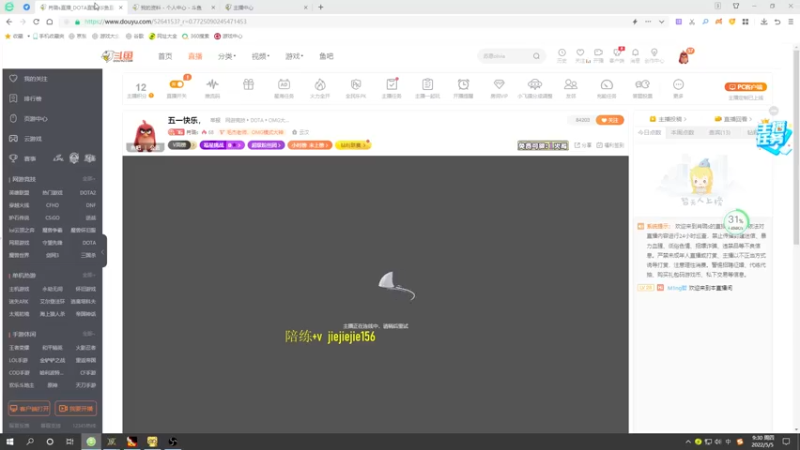Viewport: 800px width, 450px height.
Task: Open the history clock icon in header
Action: point(562,53)
